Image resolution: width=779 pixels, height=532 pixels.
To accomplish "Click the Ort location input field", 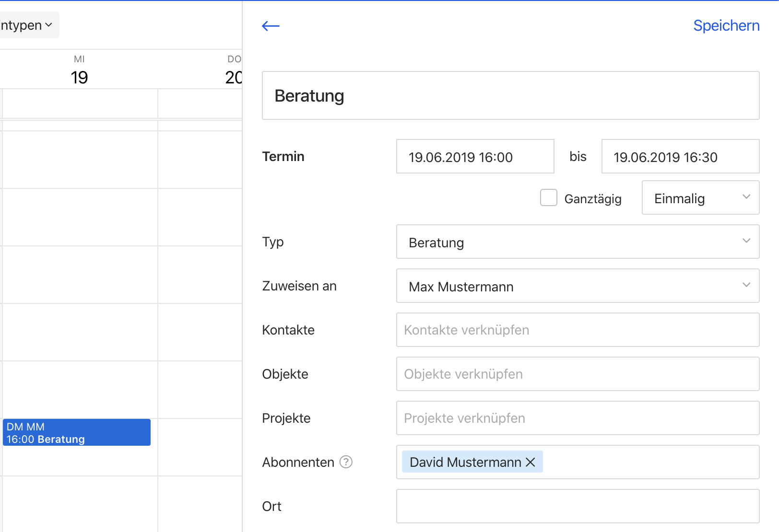I will coord(578,506).
